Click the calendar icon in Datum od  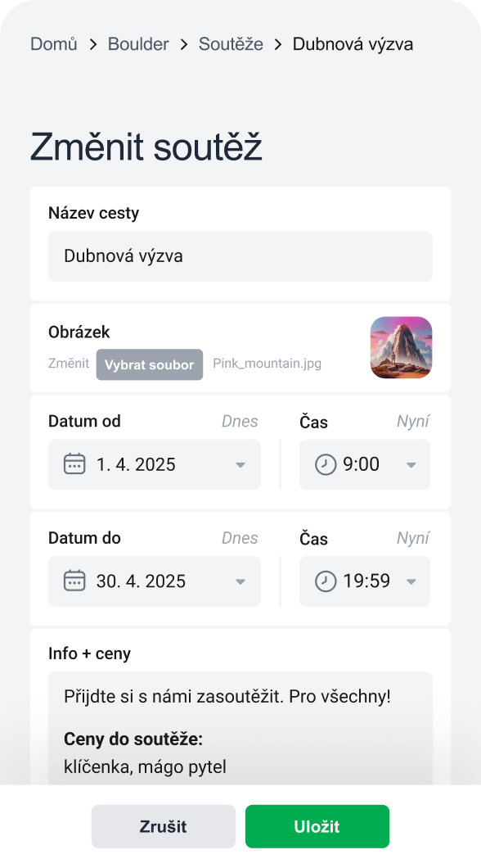coord(74,464)
